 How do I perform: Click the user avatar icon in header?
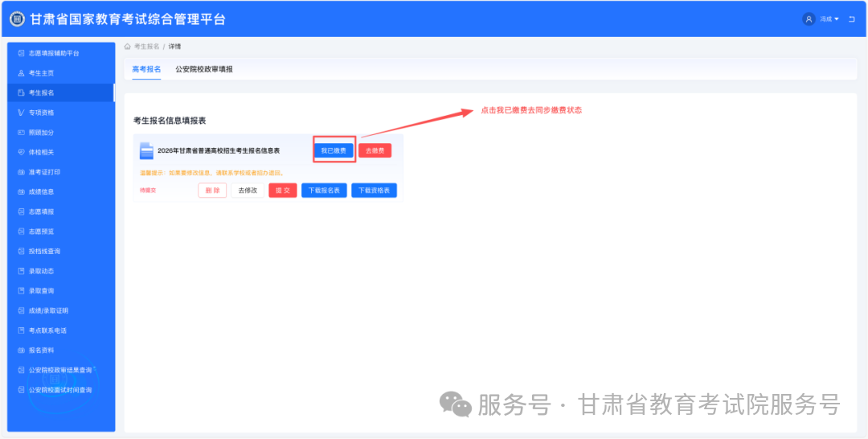point(809,18)
